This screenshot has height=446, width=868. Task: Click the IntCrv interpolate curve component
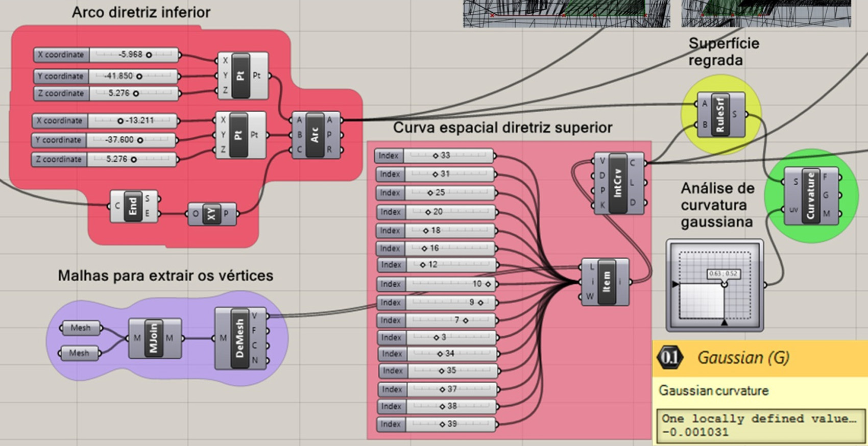coord(617,183)
